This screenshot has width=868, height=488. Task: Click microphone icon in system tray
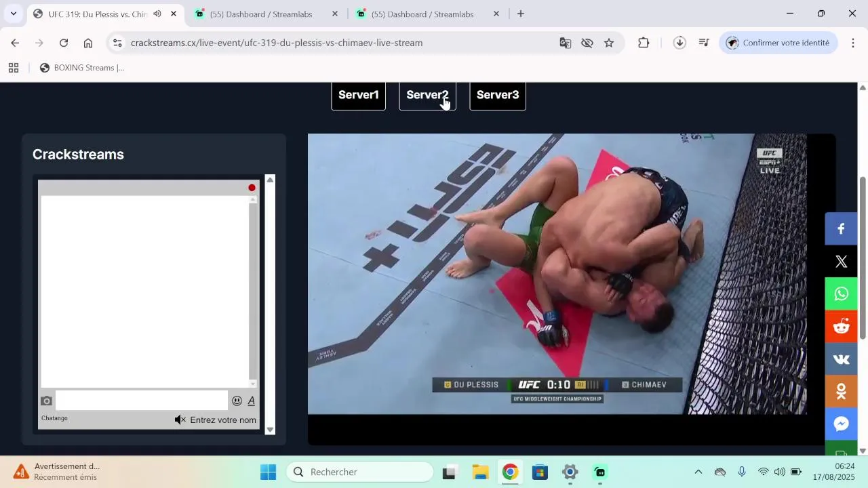(742, 472)
